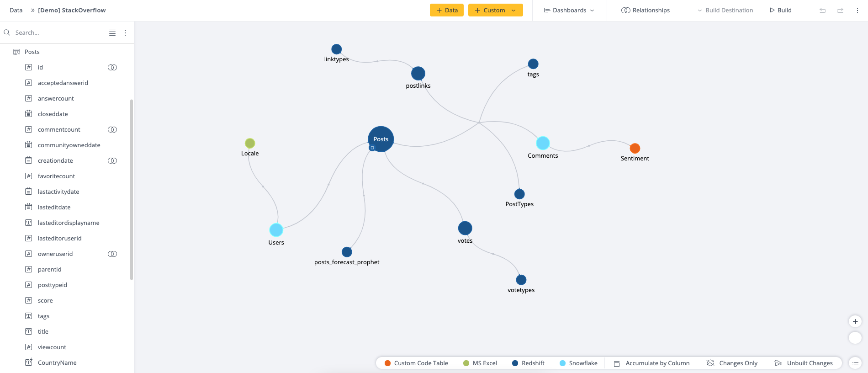This screenshot has height=373, width=868.
Task: Toggle Accumulate by Column filter
Action: 652,363
